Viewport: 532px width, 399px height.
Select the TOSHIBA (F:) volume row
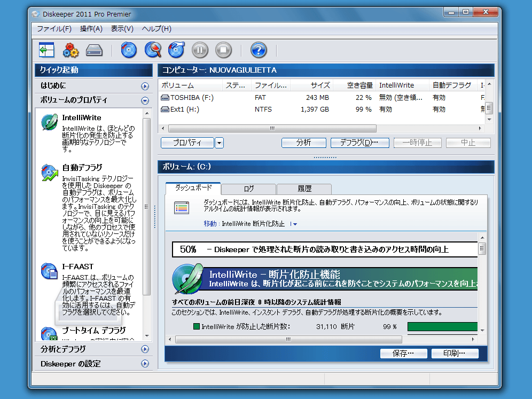coord(322,98)
